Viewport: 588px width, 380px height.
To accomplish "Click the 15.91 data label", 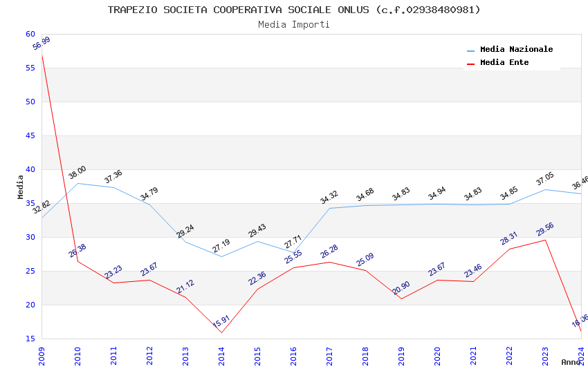I will [221, 321].
